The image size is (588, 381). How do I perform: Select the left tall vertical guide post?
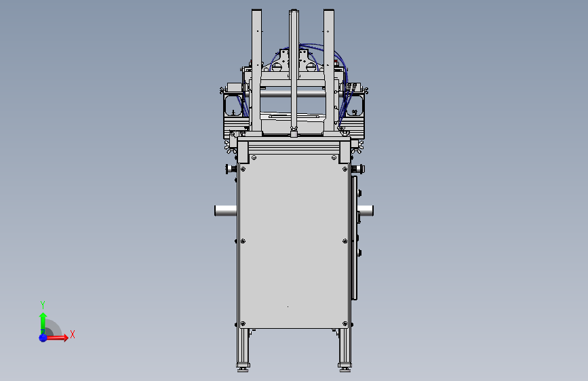pyautogui.click(x=256, y=71)
